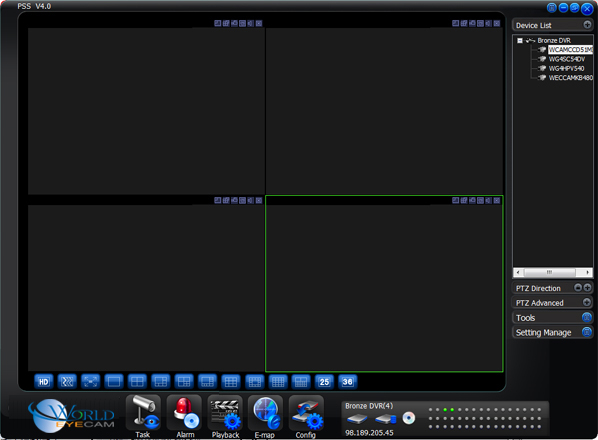Viewport: 598px width, 440px height.
Task: Click the device list horizontal scrollbar
Action: [x=552, y=272]
